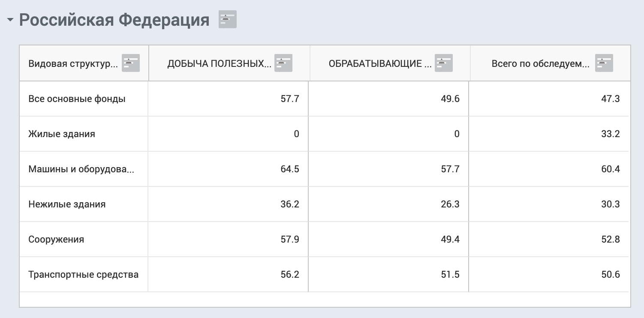Screen dimensions: 644x318
Task: Select the ОБРАБАТЫВАЮЩИЕ header label
Action: coord(380,64)
